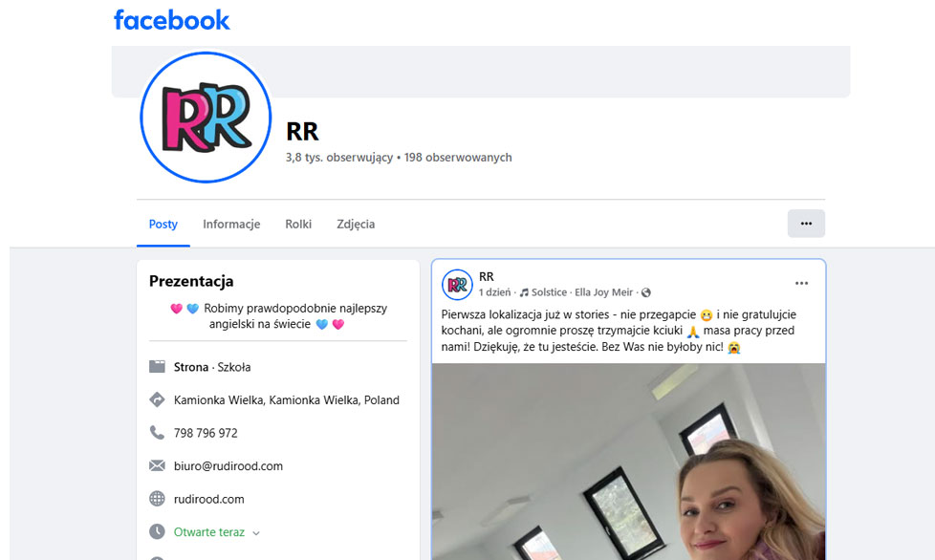Click the location icon next to Kamionka Wielka
This screenshot has width=935, height=560.
[157, 399]
